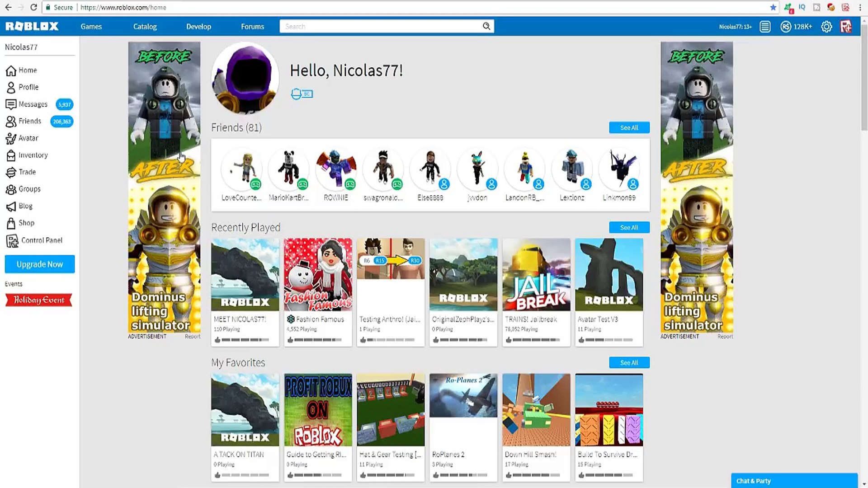868x488 pixels.
Task: Click the Upgrade Now button
Action: point(40,264)
